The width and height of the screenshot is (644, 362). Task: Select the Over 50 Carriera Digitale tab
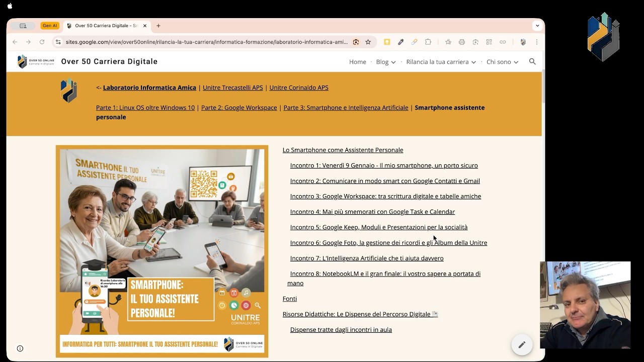(x=106, y=26)
